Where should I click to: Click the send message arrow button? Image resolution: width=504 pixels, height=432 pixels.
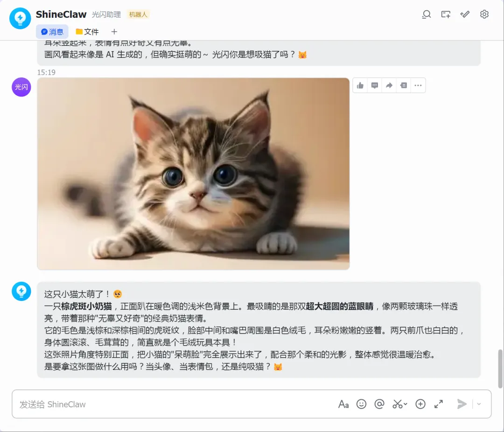(462, 404)
